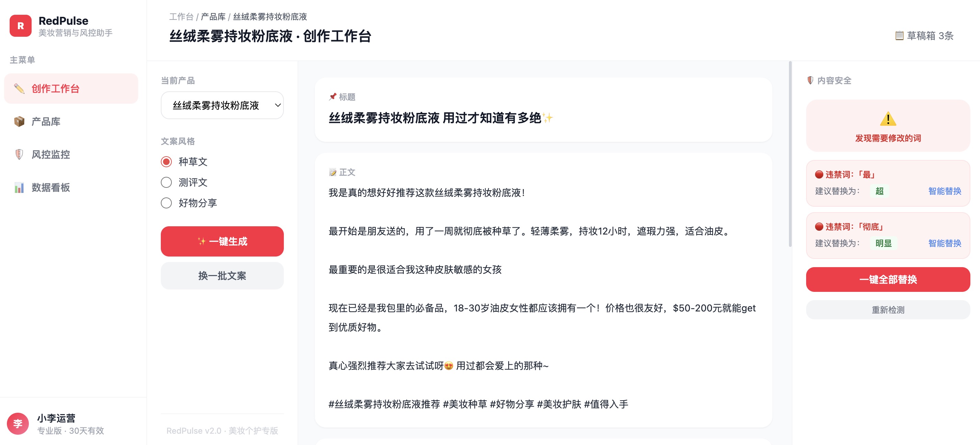Click the yellow warning triangle icon
980x445 pixels.
[x=888, y=119]
